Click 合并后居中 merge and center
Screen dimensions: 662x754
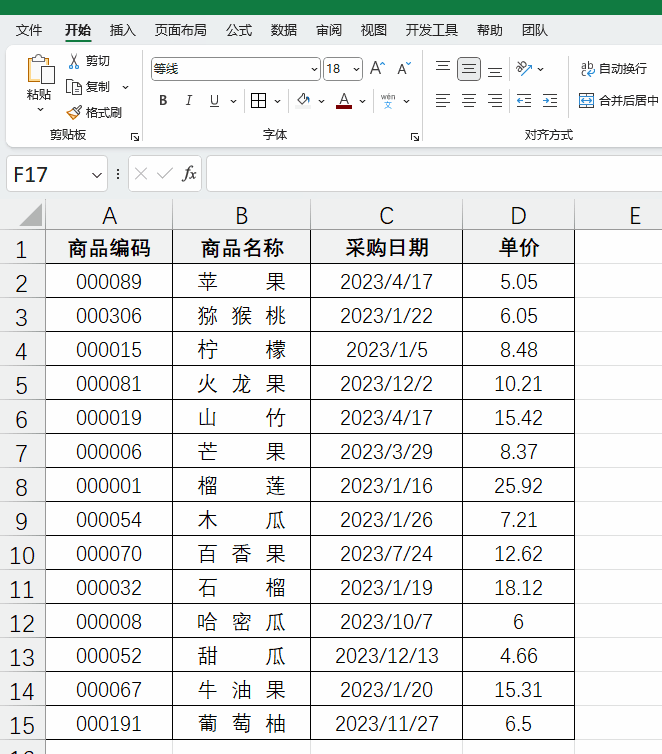click(x=618, y=101)
